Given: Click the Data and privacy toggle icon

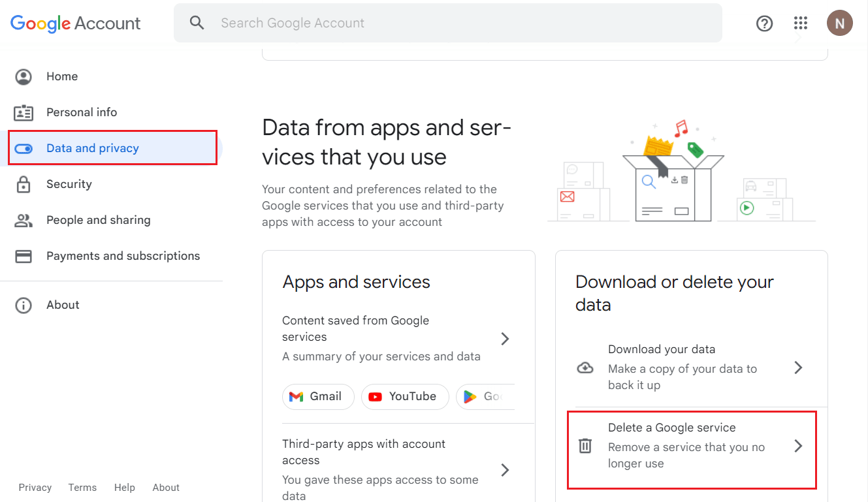Looking at the screenshot, I should pyautogui.click(x=24, y=148).
